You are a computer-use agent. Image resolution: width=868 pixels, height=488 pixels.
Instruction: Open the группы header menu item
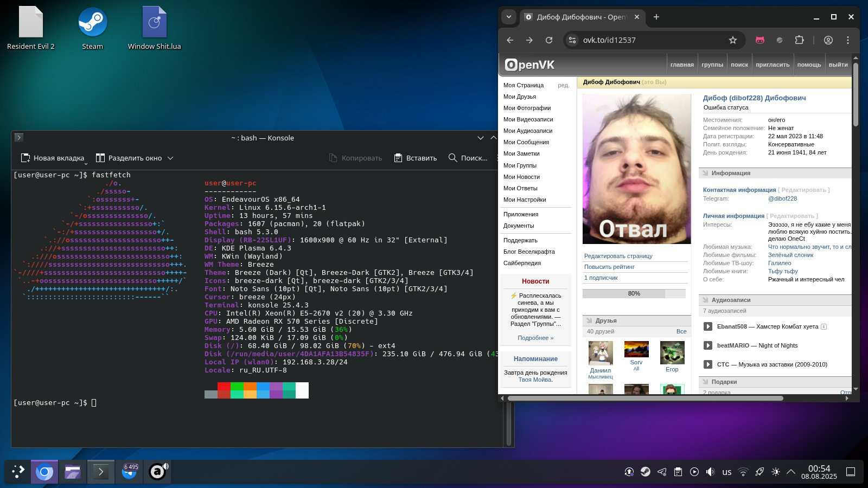coord(712,65)
